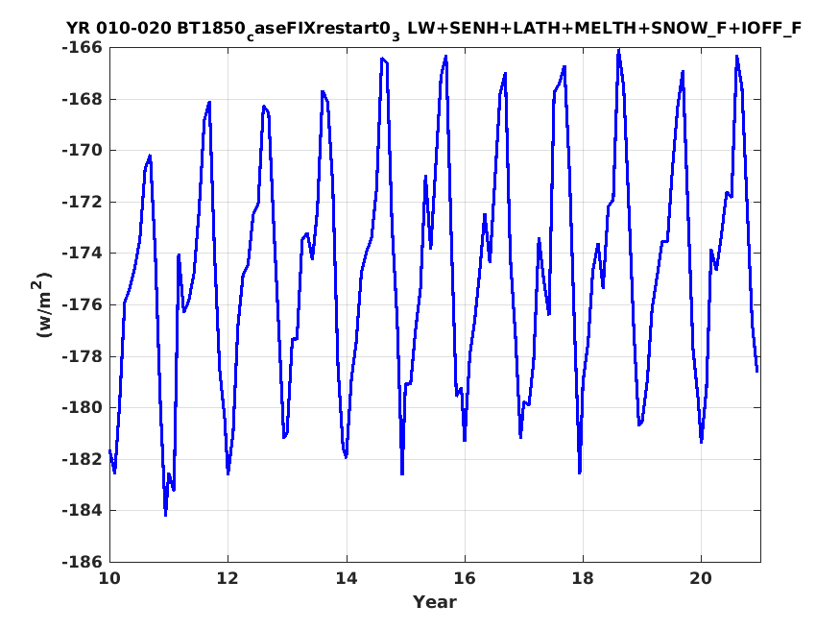Screen dimensions: 840x630
Task: Click y-axis tick label '-166'
Action: (x=82, y=48)
